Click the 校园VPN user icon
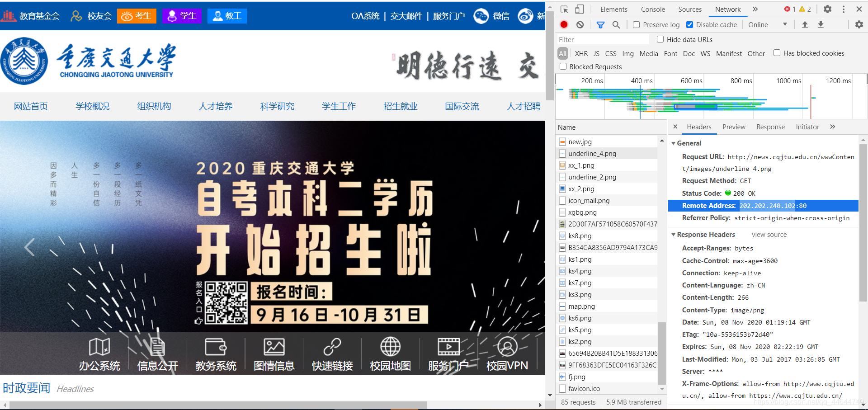The image size is (868, 410). click(x=507, y=347)
